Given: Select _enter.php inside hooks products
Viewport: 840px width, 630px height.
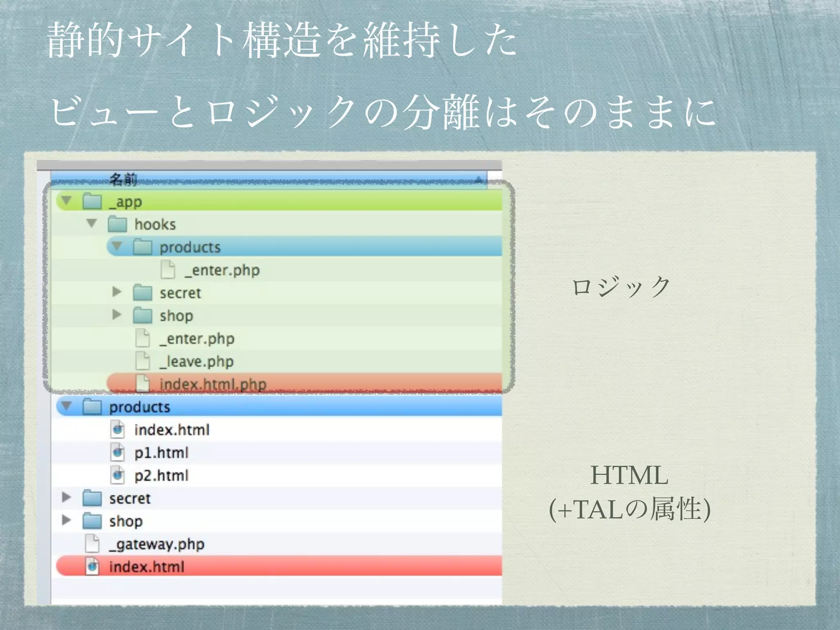Looking at the screenshot, I should pyautogui.click(x=222, y=270).
